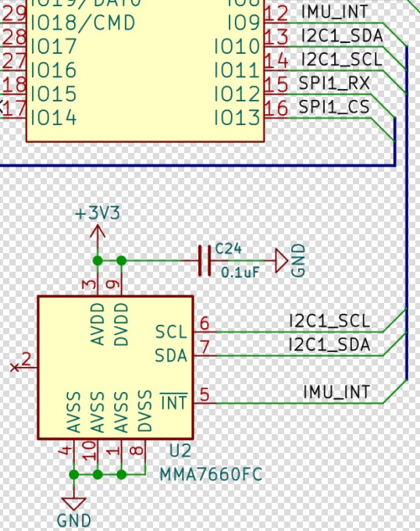
Task: Select the U2 reference designator
Action: (x=180, y=451)
